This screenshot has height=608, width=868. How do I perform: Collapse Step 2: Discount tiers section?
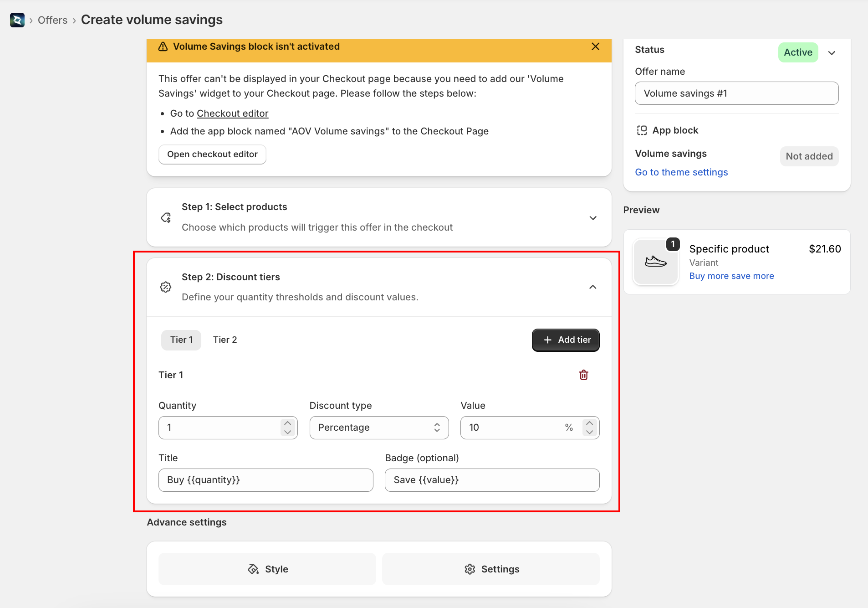click(593, 287)
